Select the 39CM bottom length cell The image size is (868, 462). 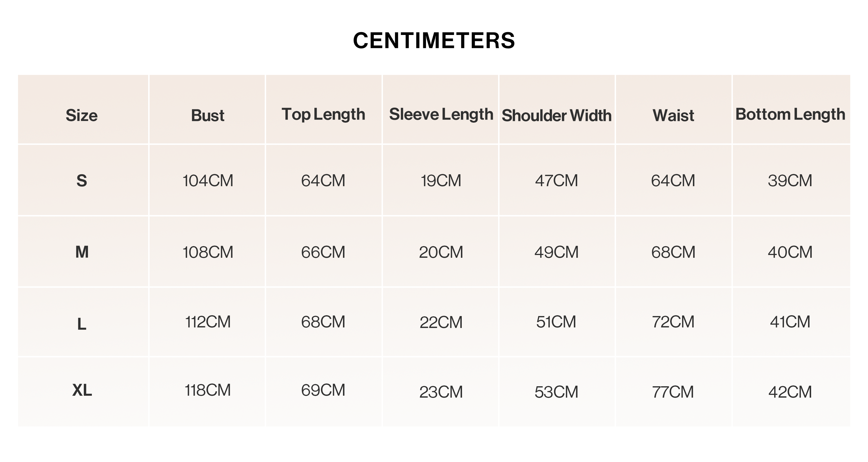[790, 181]
